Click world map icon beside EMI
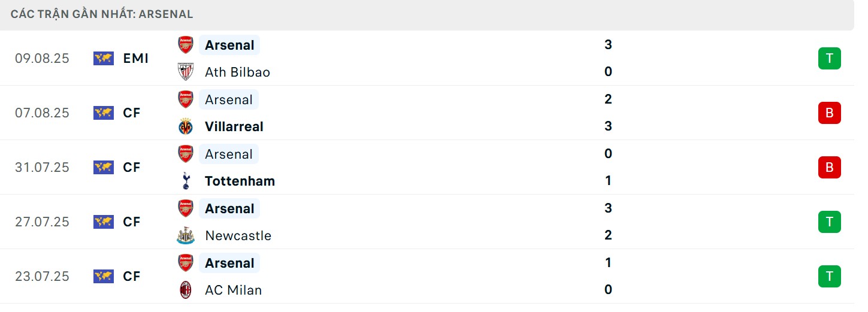This screenshot has width=868, height=312. coord(104,58)
